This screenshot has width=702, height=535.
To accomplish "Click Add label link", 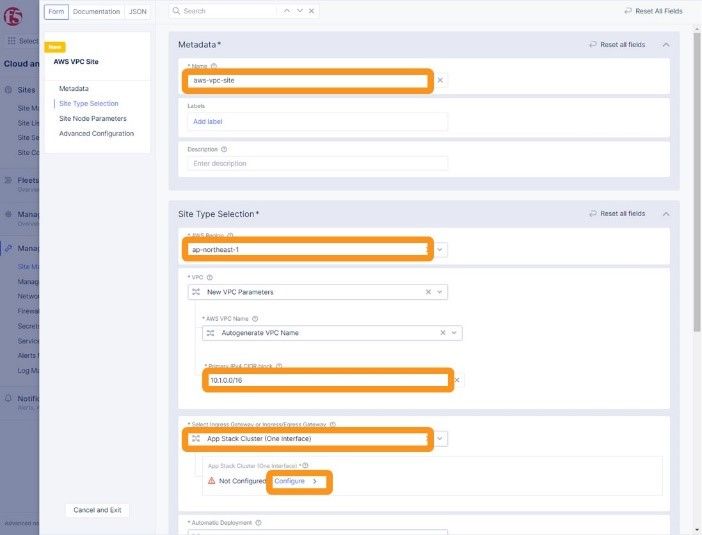I will pos(208,121).
